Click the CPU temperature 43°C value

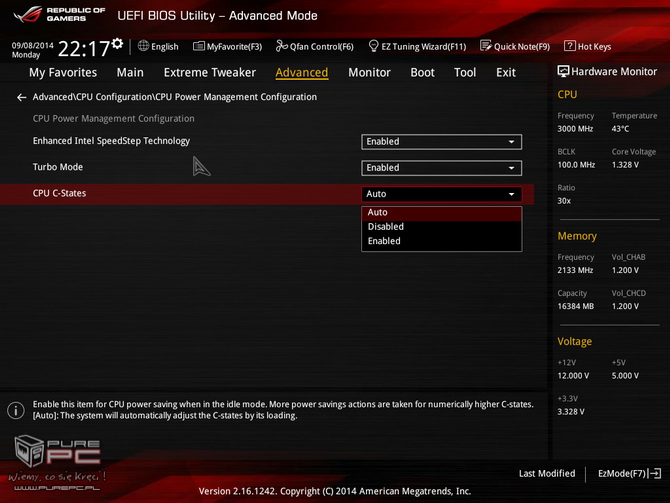tap(620, 129)
